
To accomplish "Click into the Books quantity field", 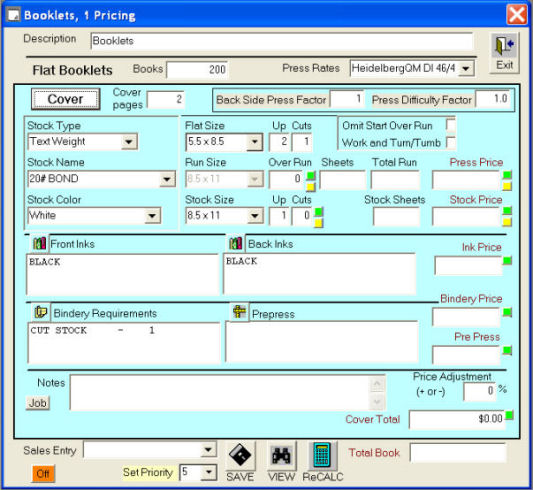I will [197, 70].
